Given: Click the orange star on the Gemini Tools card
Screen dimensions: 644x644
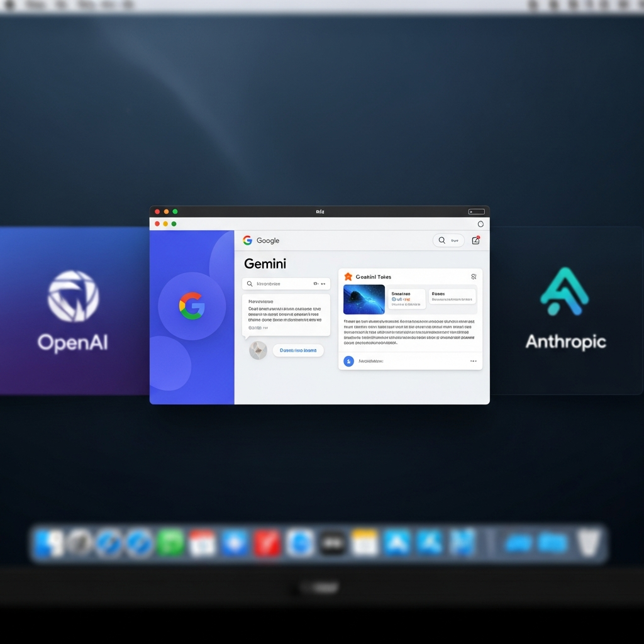Looking at the screenshot, I should [348, 276].
